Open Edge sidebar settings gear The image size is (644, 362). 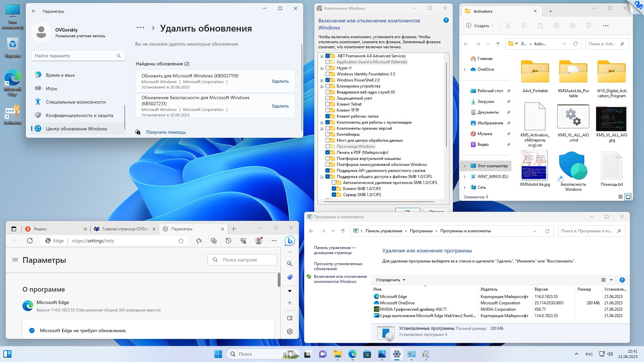coord(290,331)
